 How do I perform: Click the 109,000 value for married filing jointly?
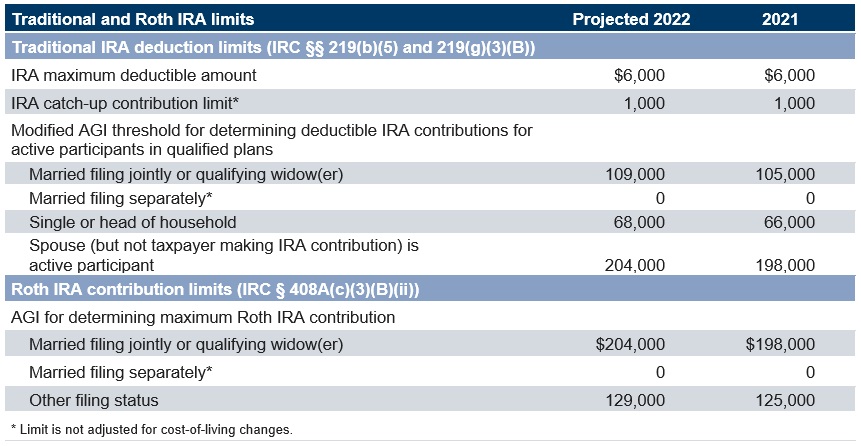pos(635,174)
